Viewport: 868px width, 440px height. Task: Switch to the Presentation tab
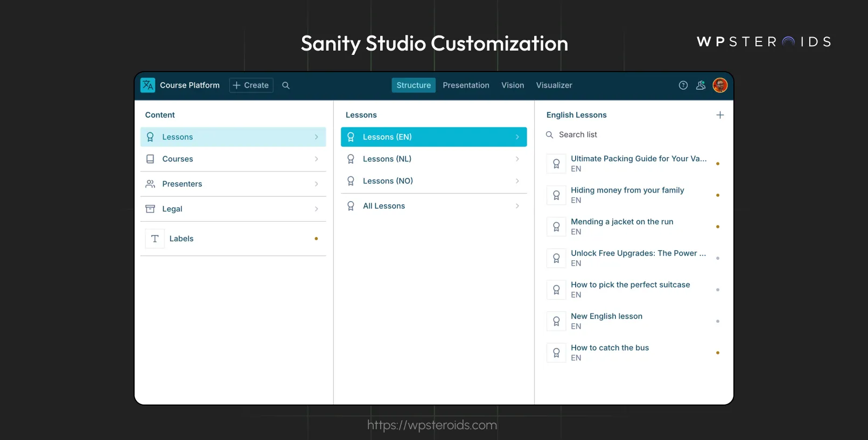coord(466,85)
